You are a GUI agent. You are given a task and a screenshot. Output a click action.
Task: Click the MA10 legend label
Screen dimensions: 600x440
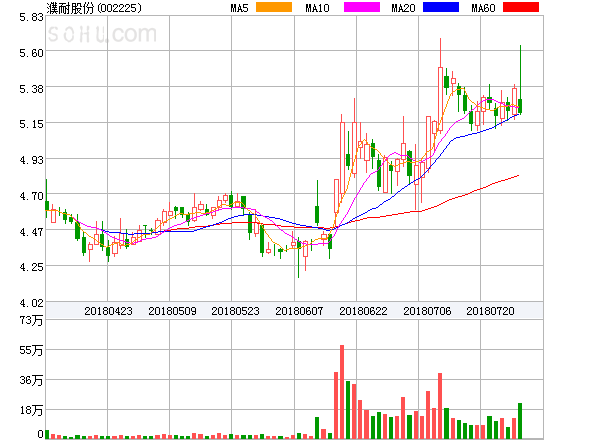[317, 8]
